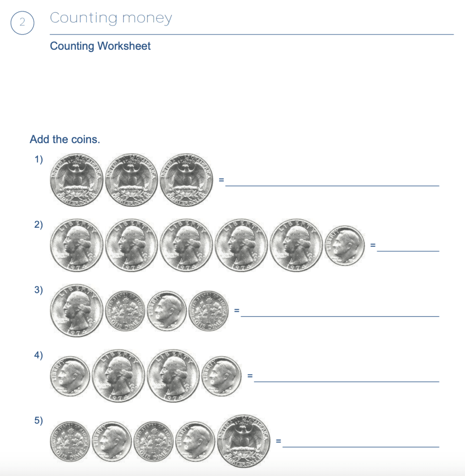The image size is (465, 476).
Task: Click the second quarter in row 4
Action: tap(173, 376)
